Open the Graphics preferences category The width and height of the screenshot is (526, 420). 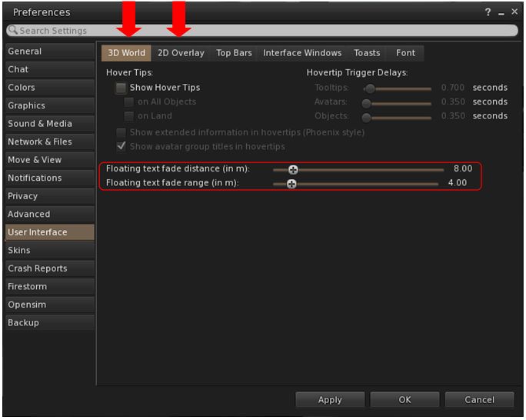27,105
